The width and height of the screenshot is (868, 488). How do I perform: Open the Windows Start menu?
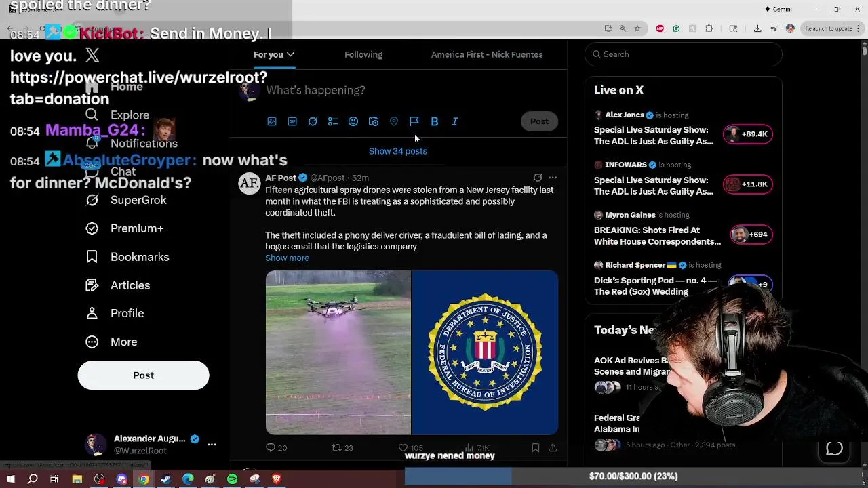click(10, 479)
